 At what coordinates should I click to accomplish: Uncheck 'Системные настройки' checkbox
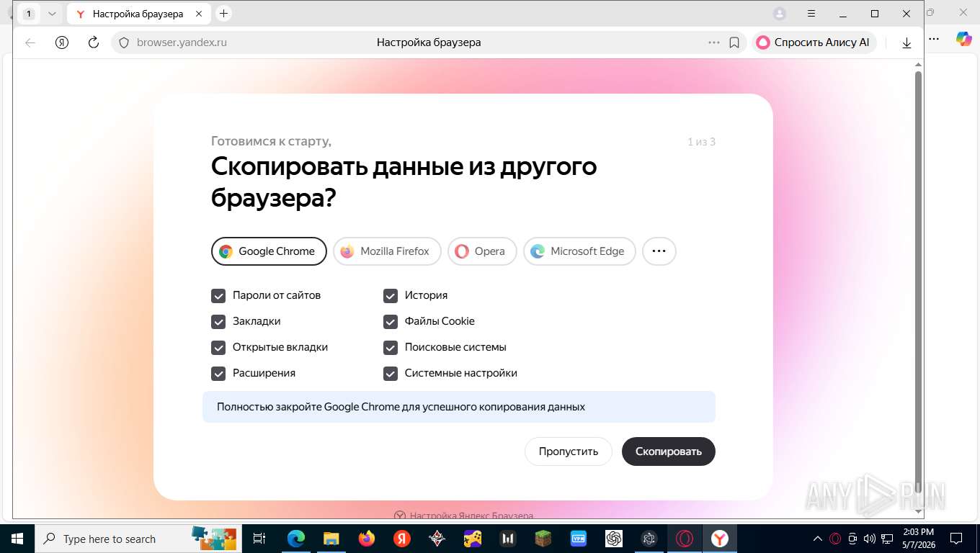tap(391, 373)
